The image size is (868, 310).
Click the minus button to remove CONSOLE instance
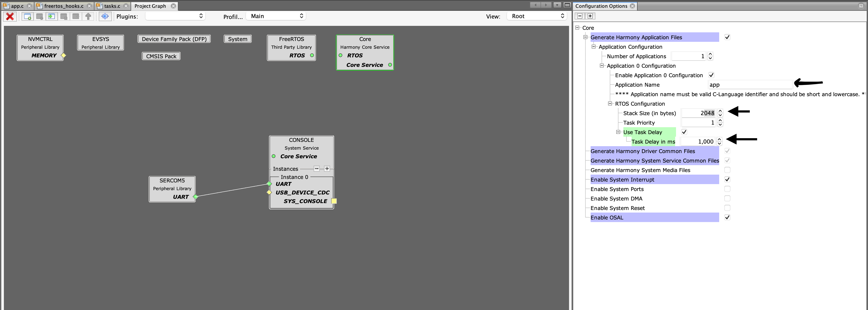pos(317,169)
